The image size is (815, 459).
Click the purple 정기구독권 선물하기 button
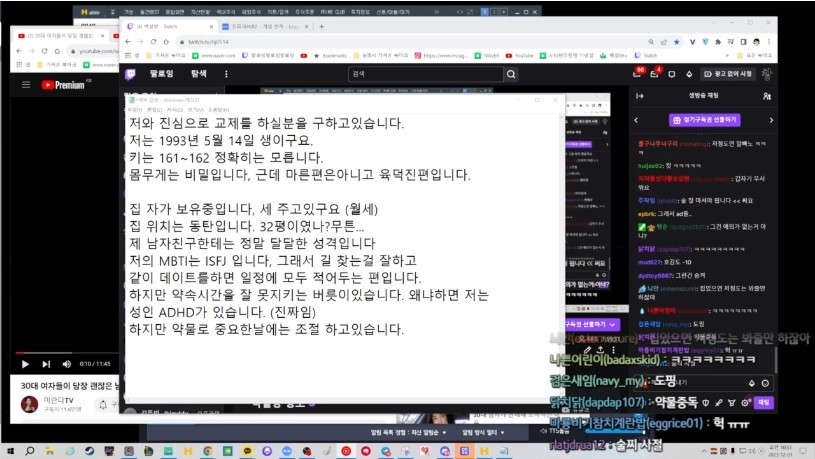click(x=703, y=119)
